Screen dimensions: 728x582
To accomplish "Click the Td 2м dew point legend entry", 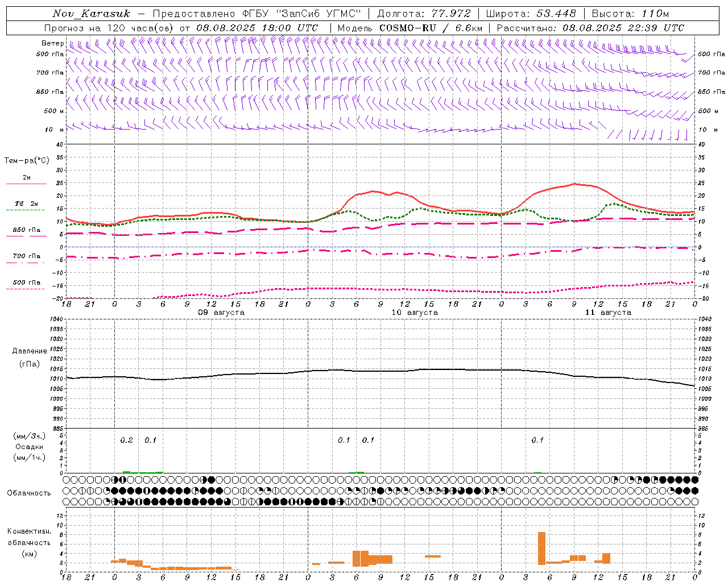I will [27, 204].
